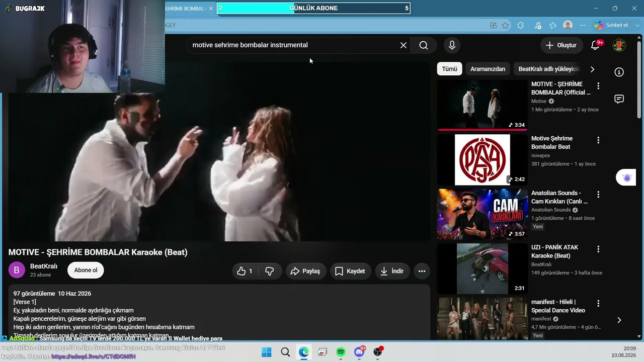
Task: Click the video player area
Action: click(x=219, y=151)
